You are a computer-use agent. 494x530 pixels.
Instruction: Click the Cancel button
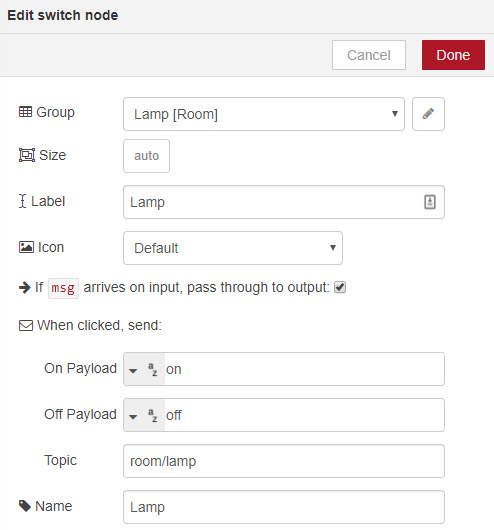click(x=369, y=55)
